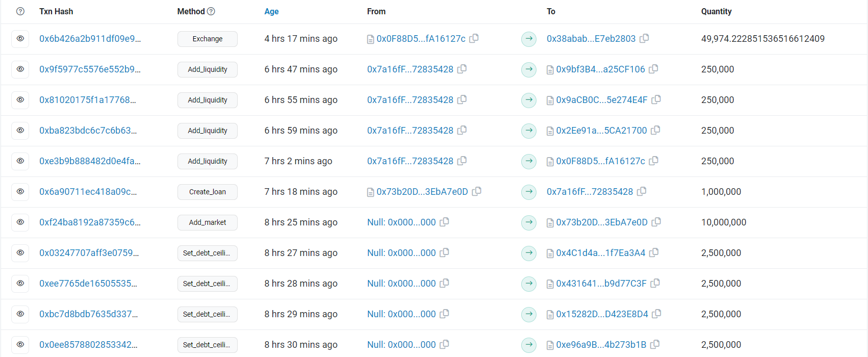The height and width of the screenshot is (357, 868).
Task: Copy the 0x4C1d4a...1f7Ea3A4 To address
Action: tap(654, 252)
